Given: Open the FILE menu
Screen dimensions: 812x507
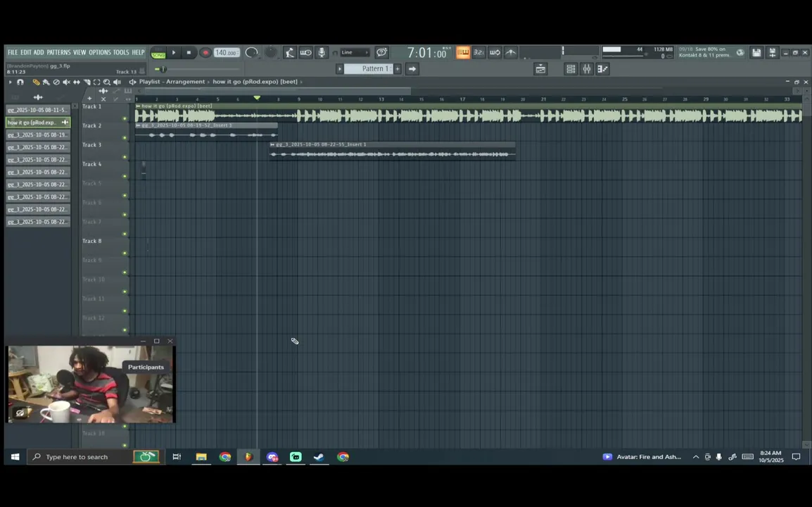Looking at the screenshot, I should [13, 52].
